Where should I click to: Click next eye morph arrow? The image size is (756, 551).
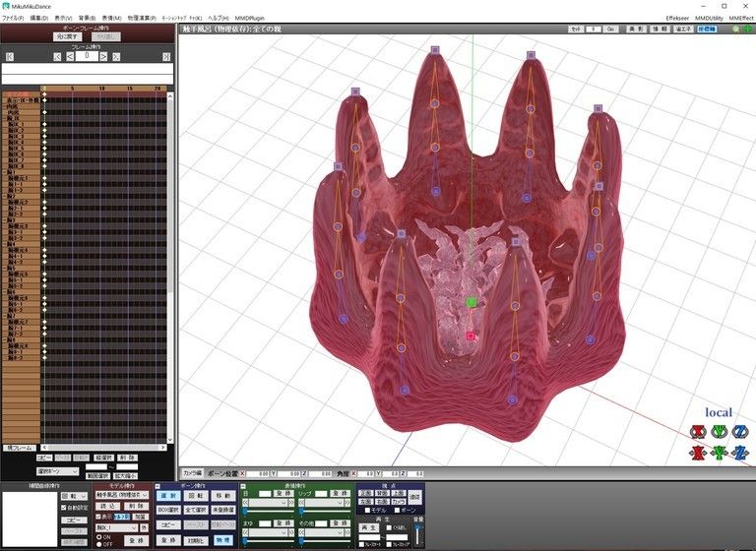(290, 503)
